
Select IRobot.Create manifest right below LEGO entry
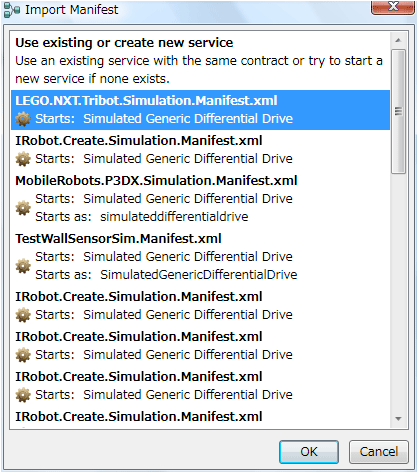point(200,150)
